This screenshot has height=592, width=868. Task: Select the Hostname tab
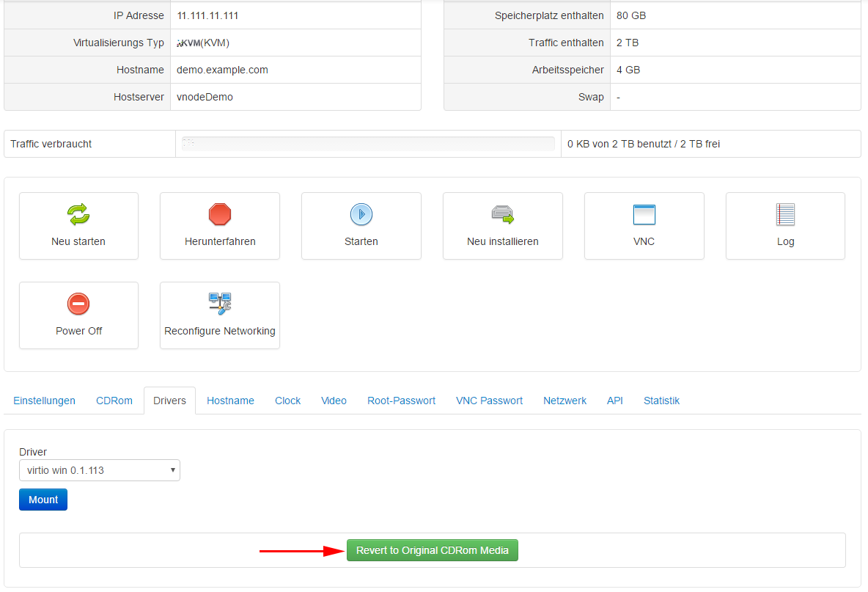[230, 401]
